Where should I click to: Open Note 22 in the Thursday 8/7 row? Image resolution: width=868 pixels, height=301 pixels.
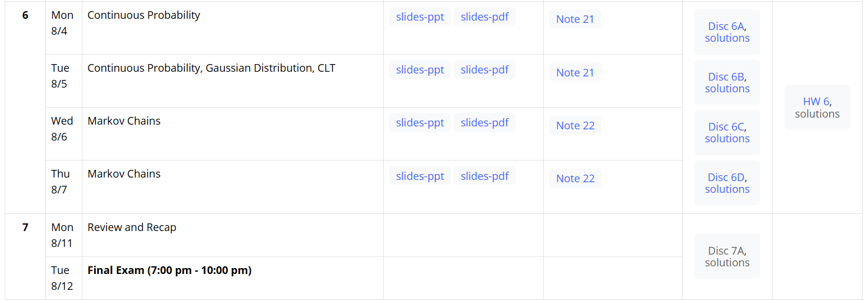575,179
